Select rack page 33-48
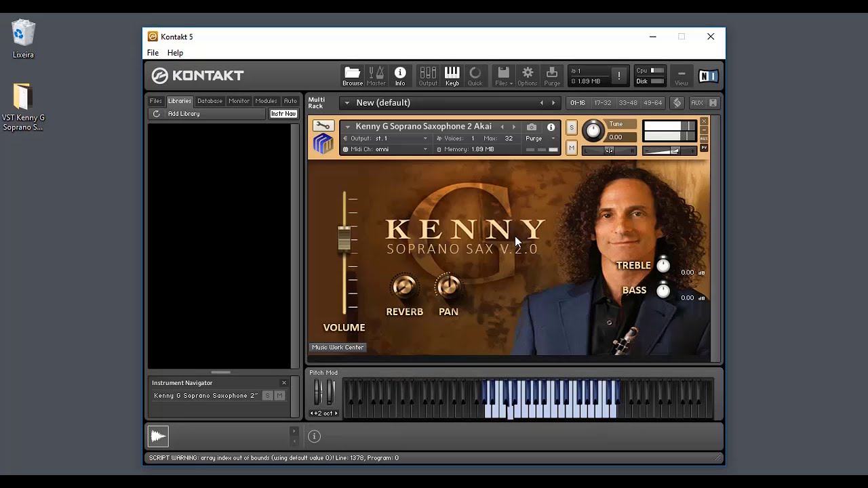This screenshot has height=488, width=868. 627,103
